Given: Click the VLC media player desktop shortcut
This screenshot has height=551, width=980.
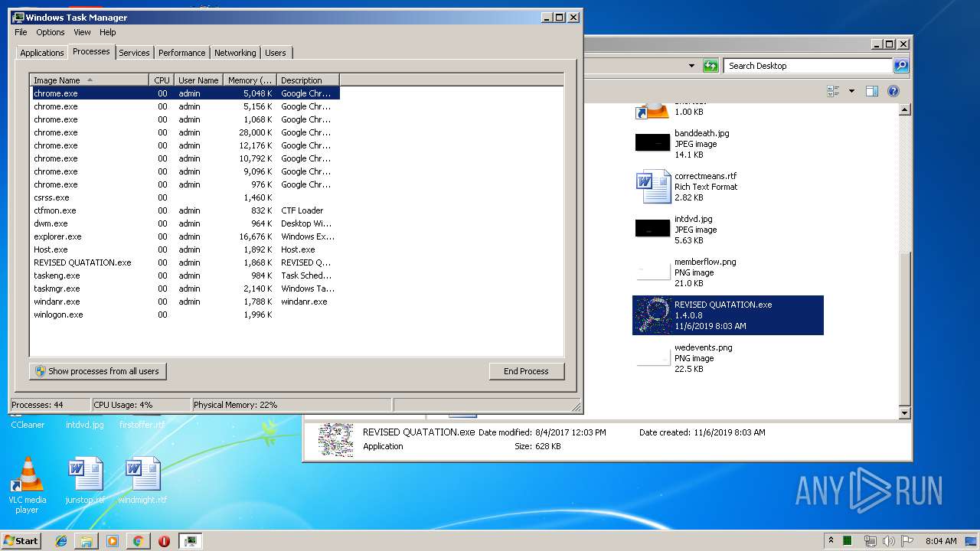Looking at the screenshot, I should coord(28,485).
